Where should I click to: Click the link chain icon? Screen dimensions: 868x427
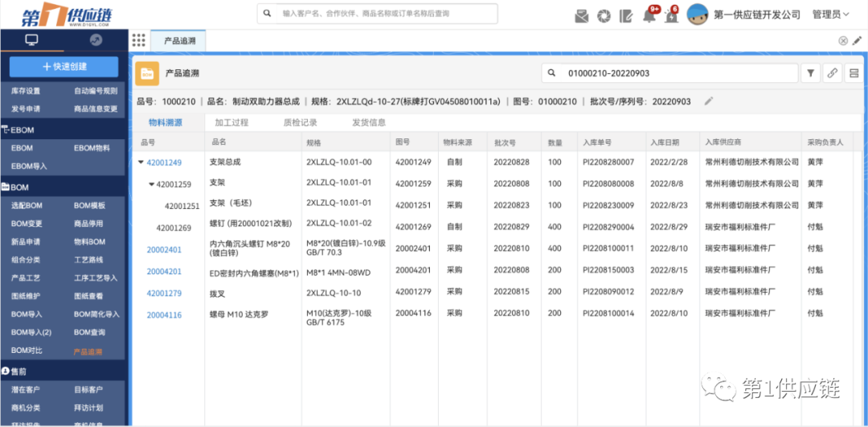[x=832, y=72]
